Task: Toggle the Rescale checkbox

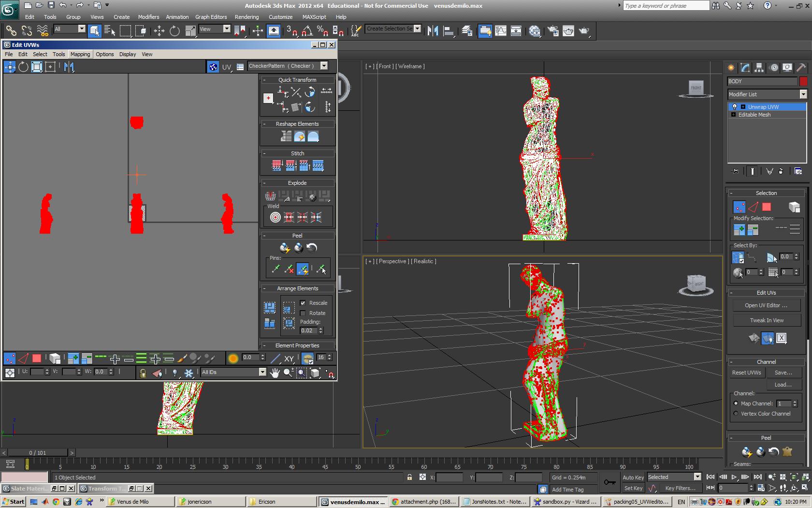Action: tap(303, 303)
